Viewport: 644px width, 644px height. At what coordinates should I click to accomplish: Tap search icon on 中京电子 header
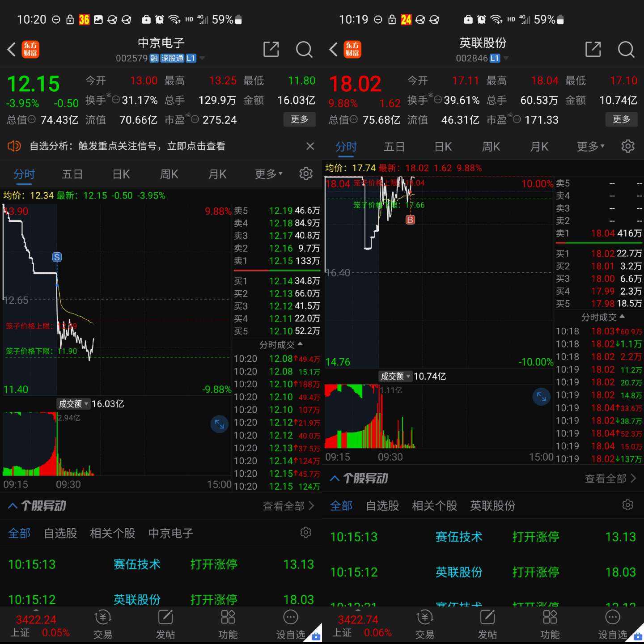click(305, 50)
